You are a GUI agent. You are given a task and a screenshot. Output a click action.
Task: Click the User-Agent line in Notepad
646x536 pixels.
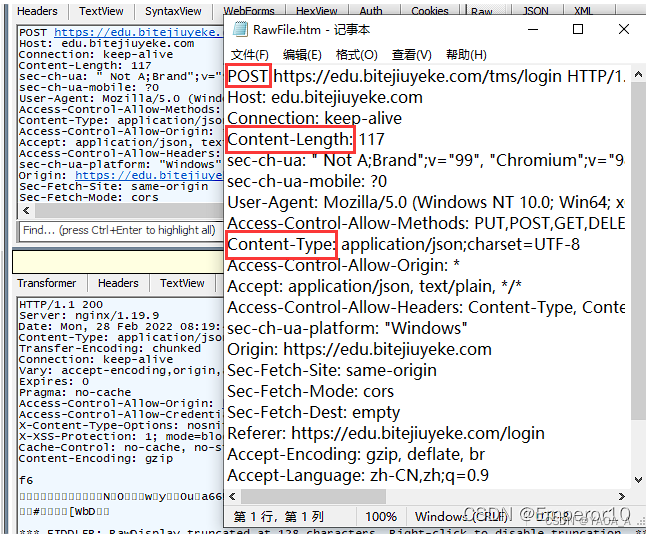(426, 202)
